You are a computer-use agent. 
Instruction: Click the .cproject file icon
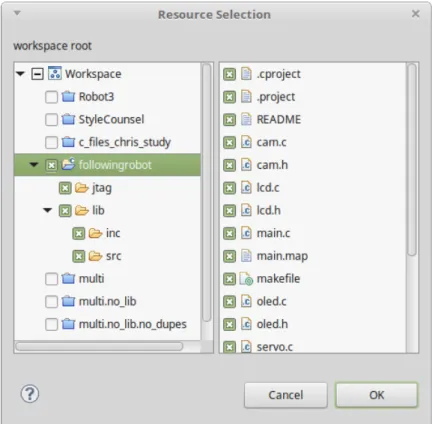click(x=246, y=74)
